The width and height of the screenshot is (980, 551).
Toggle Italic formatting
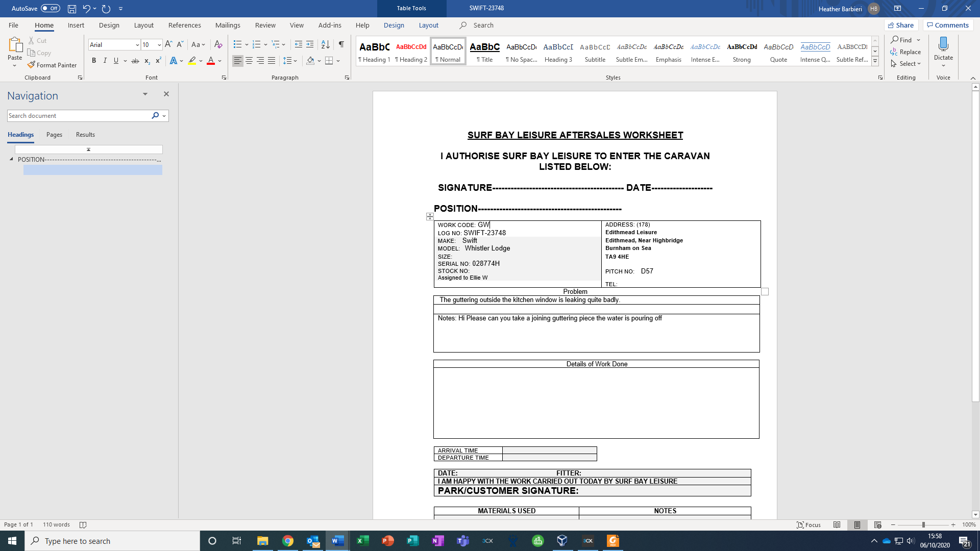click(105, 61)
